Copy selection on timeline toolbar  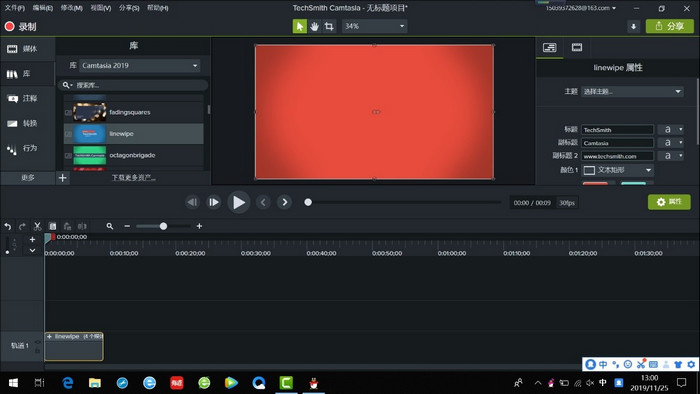52,226
